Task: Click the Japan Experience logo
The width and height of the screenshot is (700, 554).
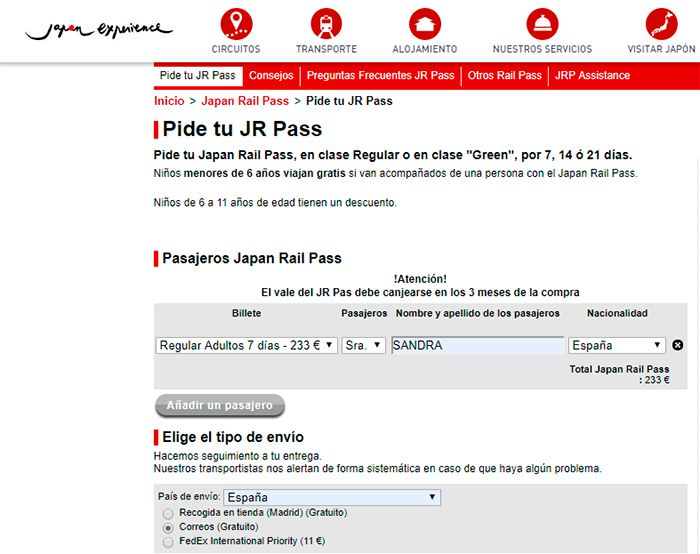Action: pos(99,30)
